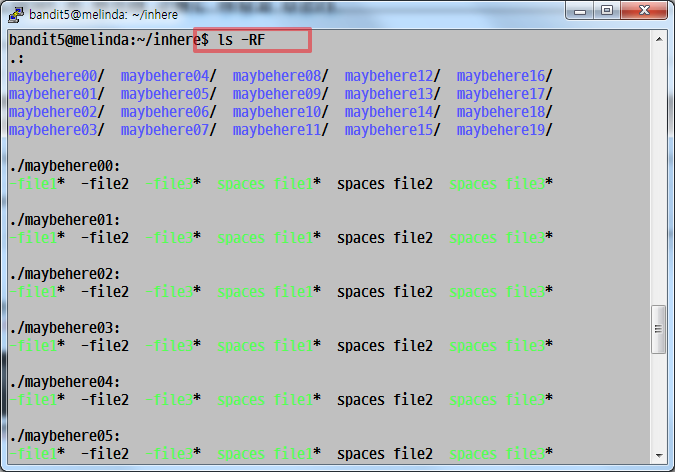Click directory name maybehere07/
The width and height of the screenshot is (675, 472).
[x=169, y=130]
